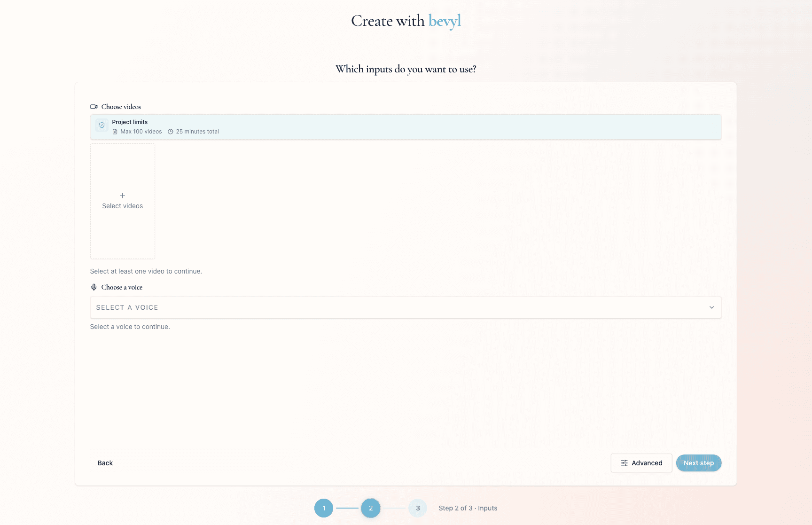The height and width of the screenshot is (525, 812).
Task: Click 'Select a voice to continue.' message
Action: click(130, 327)
